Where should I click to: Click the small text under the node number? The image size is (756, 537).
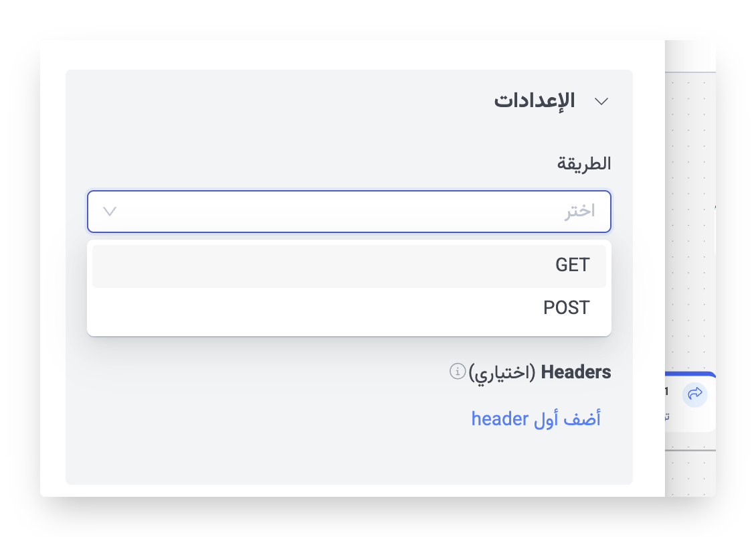point(668,416)
